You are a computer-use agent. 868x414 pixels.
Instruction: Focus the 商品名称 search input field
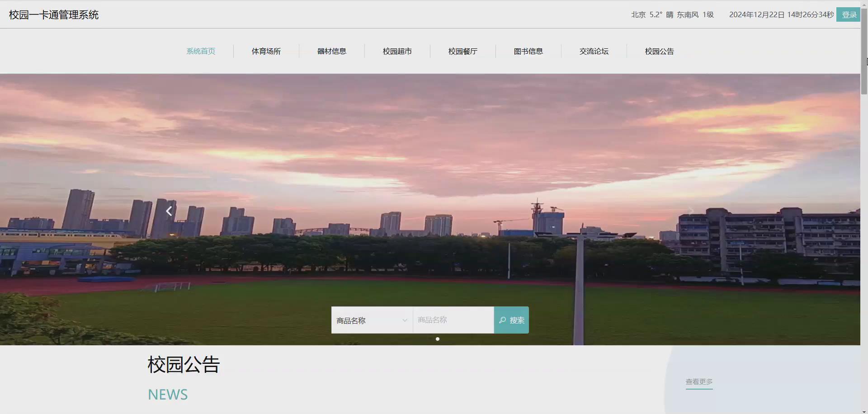click(453, 320)
